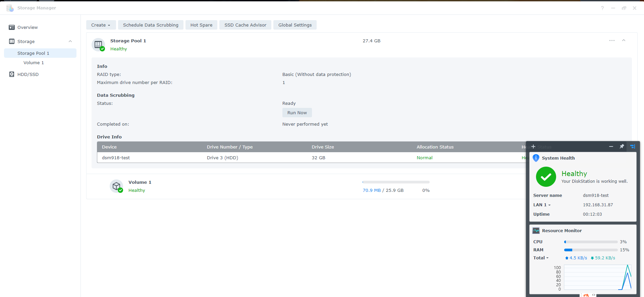Click the Volume 1 title

coord(140,182)
